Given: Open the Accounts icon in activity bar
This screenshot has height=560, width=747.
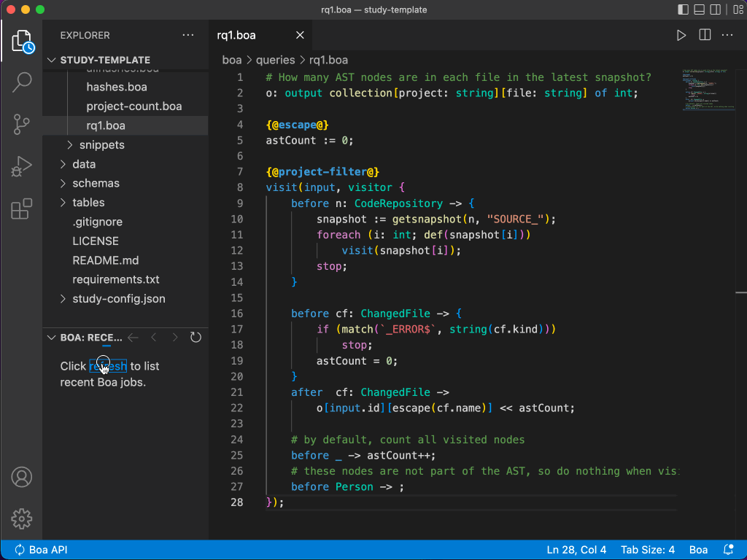Looking at the screenshot, I should point(22,478).
